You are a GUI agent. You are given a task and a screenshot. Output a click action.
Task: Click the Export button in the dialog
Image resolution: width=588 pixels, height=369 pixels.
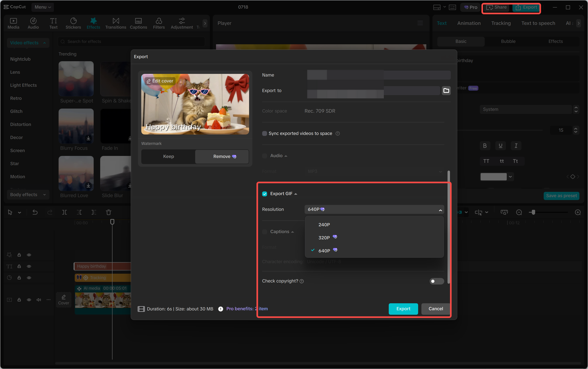[x=403, y=309]
